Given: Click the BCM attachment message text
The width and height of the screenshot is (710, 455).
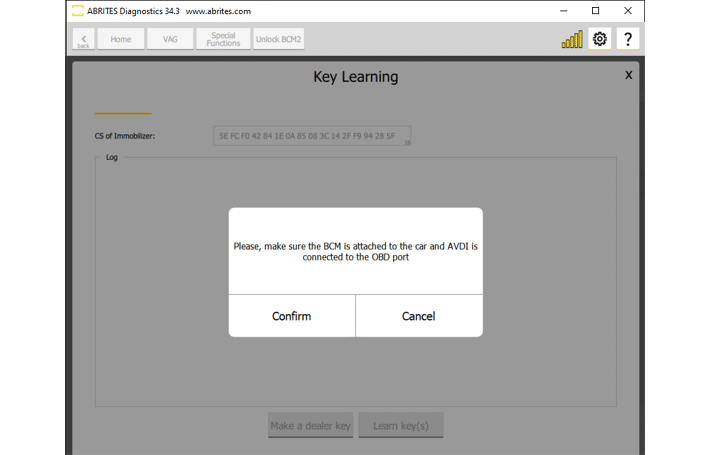Looking at the screenshot, I should coord(355,251).
